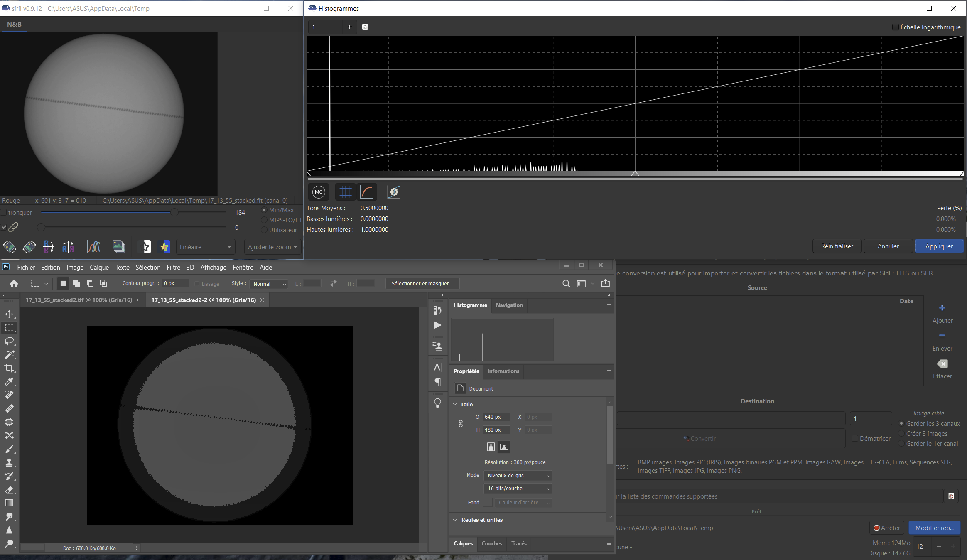The height and width of the screenshot is (560, 967).
Task: Collapse the Toile section
Action: point(455,404)
